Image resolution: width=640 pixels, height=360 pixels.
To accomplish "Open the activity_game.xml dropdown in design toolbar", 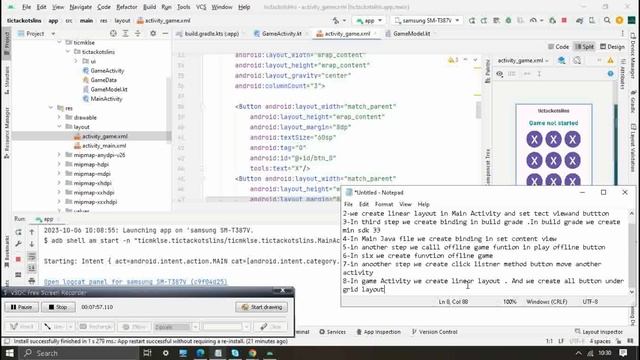I will click(x=523, y=60).
